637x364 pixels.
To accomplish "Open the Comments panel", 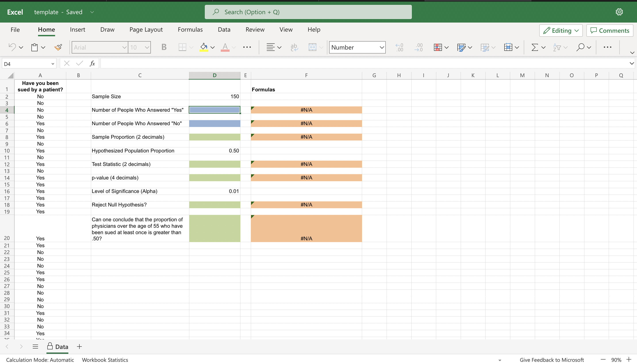I will pyautogui.click(x=610, y=30).
